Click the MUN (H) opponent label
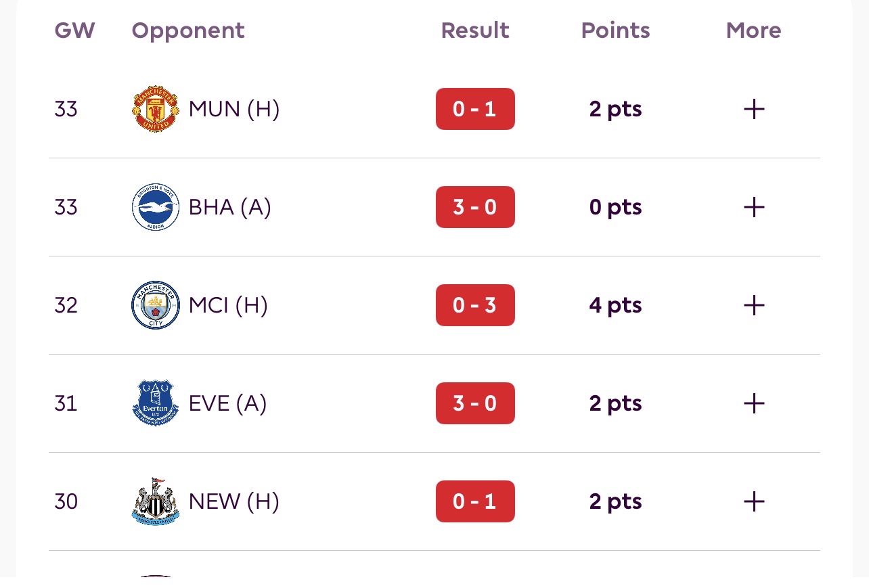The width and height of the screenshot is (869, 588). [234, 109]
